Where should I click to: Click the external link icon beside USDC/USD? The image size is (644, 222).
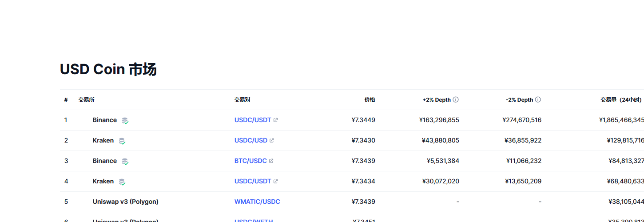pos(272,141)
